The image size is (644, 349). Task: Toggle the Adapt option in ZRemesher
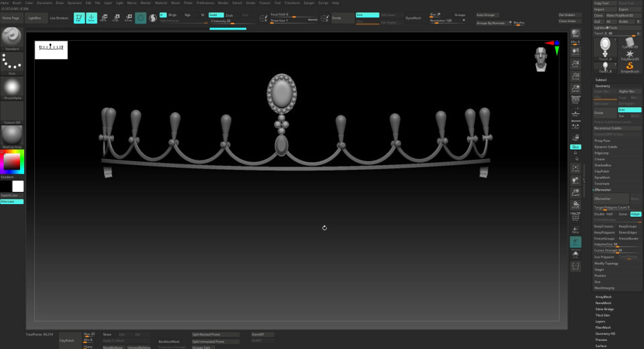point(635,214)
